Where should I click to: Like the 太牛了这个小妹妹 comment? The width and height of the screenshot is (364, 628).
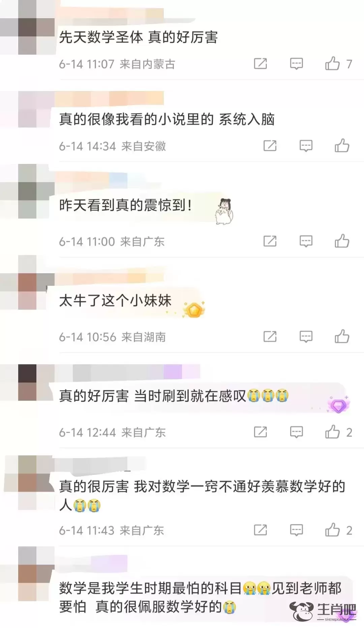click(x=342, y=337)
